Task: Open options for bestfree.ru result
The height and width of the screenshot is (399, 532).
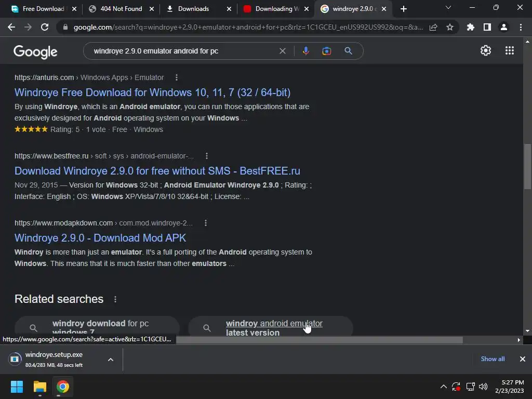Action: pyautogui.click(x=207, y=156)
